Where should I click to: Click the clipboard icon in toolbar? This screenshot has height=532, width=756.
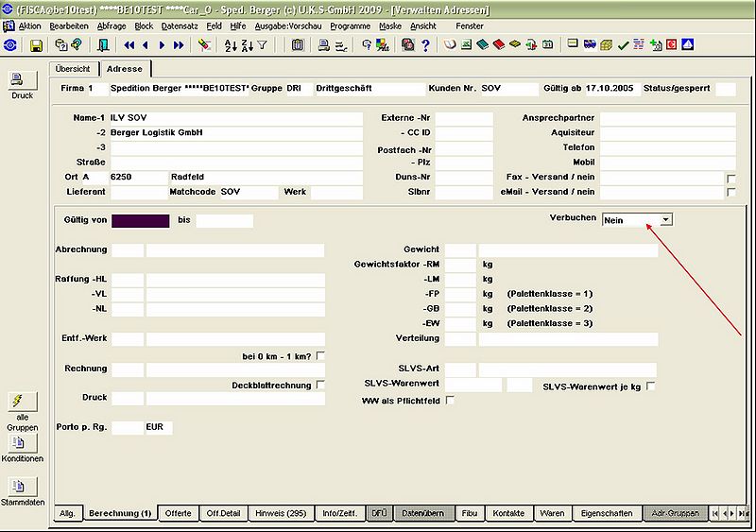tap(298, 45)
